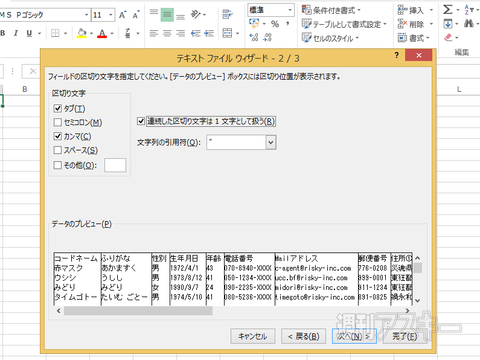Decrease font size with the small A icon
Viewport: 480px width, 360px height.
pyautogui.click(x=136, y=15)
